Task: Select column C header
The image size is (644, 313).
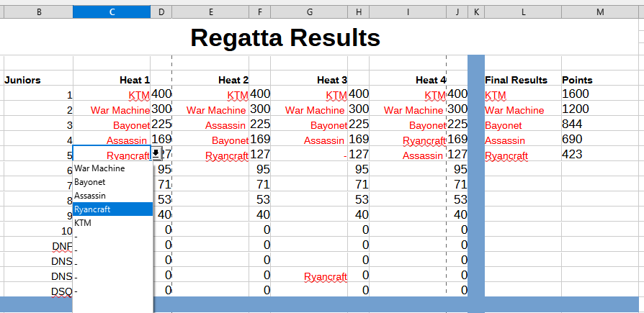Action: [112, 12]
